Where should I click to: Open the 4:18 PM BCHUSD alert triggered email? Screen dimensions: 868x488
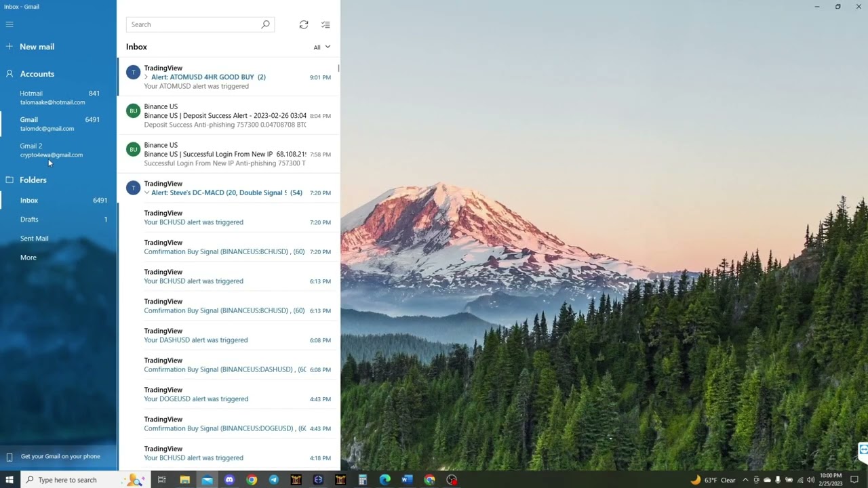click(x=229, y=453)
